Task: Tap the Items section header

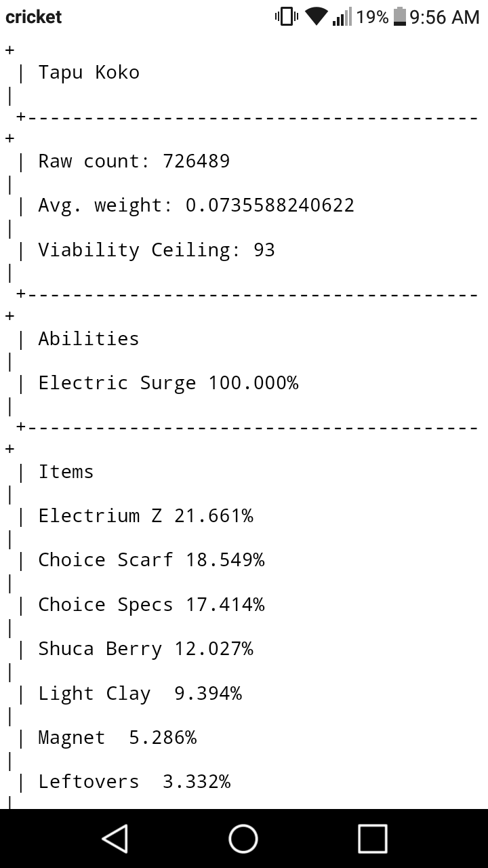Action: click(x=66, y=472)
